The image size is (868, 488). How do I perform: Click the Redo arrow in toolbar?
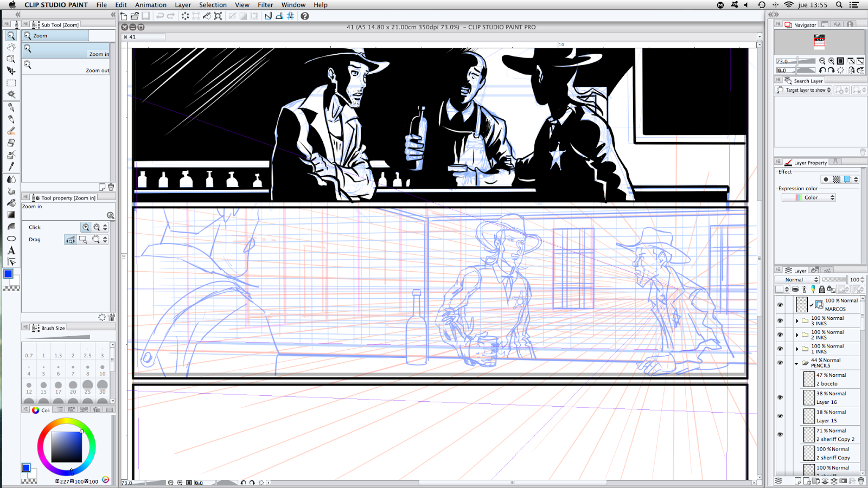tap(171, 16)
